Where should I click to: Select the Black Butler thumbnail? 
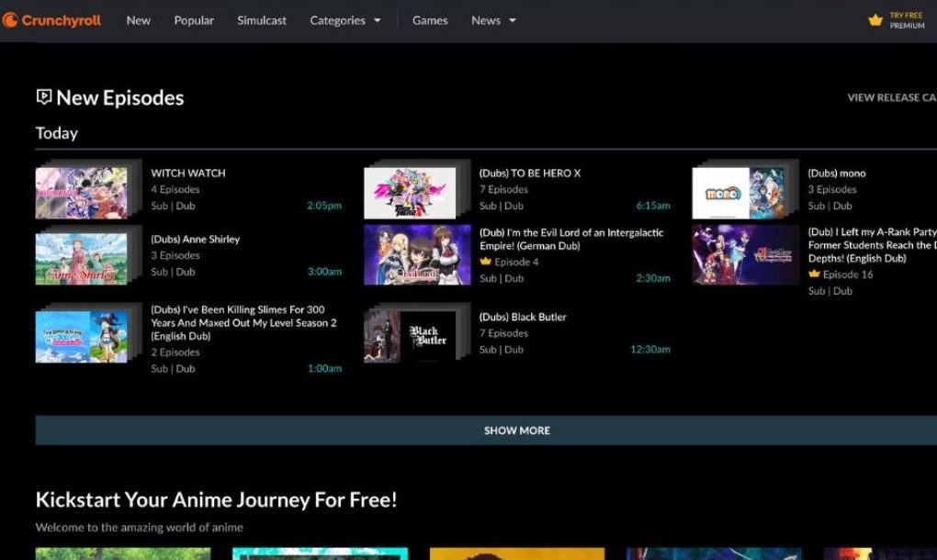click(417, 333)
